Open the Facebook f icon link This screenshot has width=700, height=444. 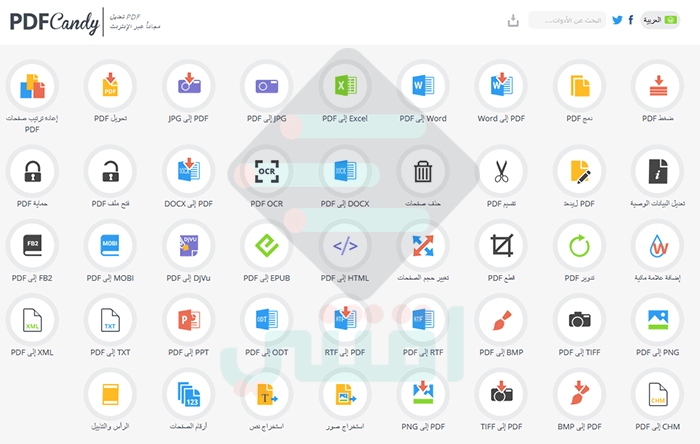tap(631, 20)
